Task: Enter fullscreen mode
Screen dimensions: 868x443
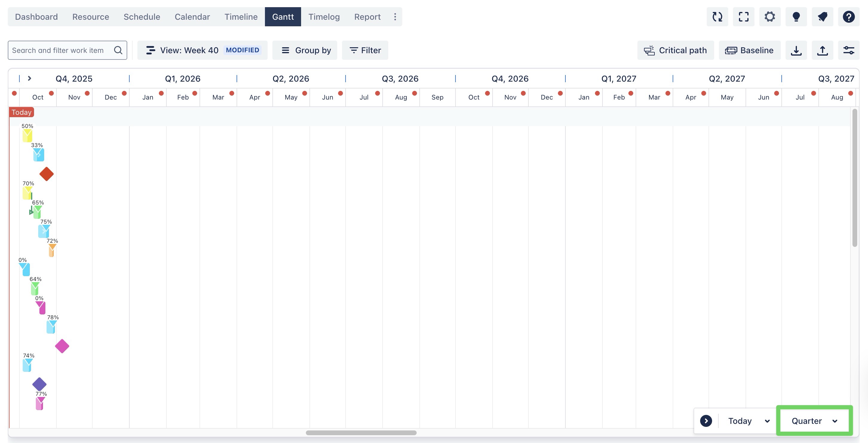Action: 743,16
